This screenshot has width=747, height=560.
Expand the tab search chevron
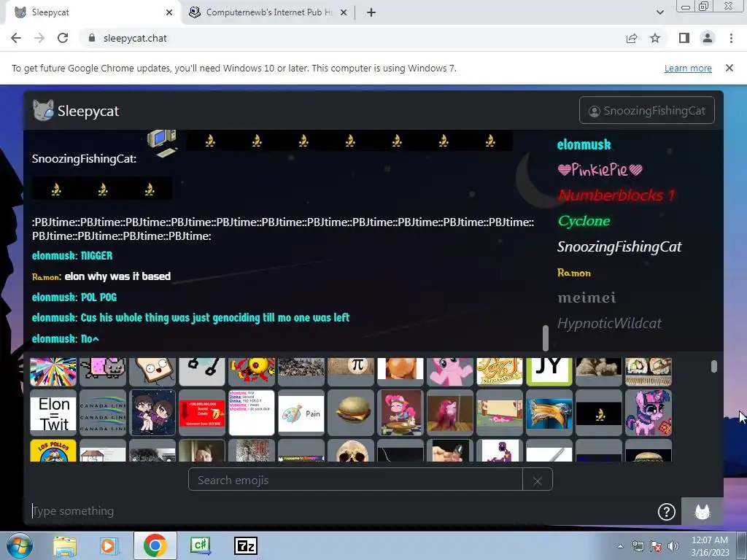(x=659, y=12)
